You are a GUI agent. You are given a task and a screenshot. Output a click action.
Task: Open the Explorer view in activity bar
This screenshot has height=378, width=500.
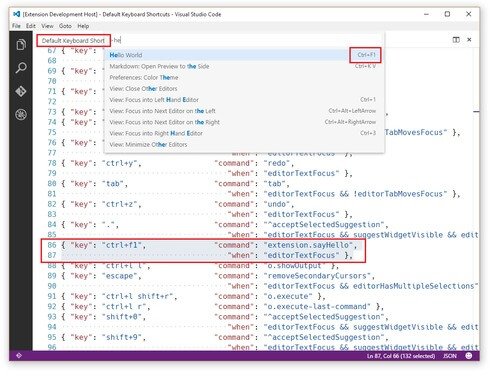click(21, 44)
